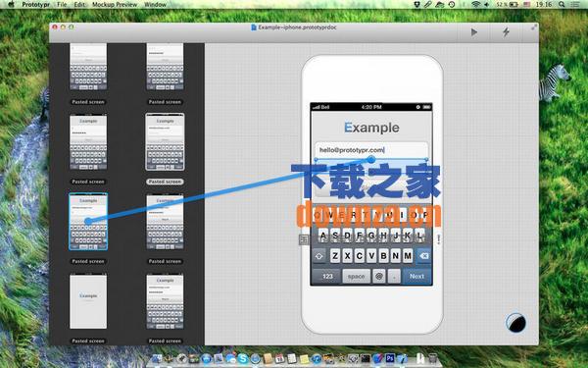The height and width of the screenshot is (368, 588).
Task: Select the blue-outlined selected screen thumbnail
Action: pos(88,222)
